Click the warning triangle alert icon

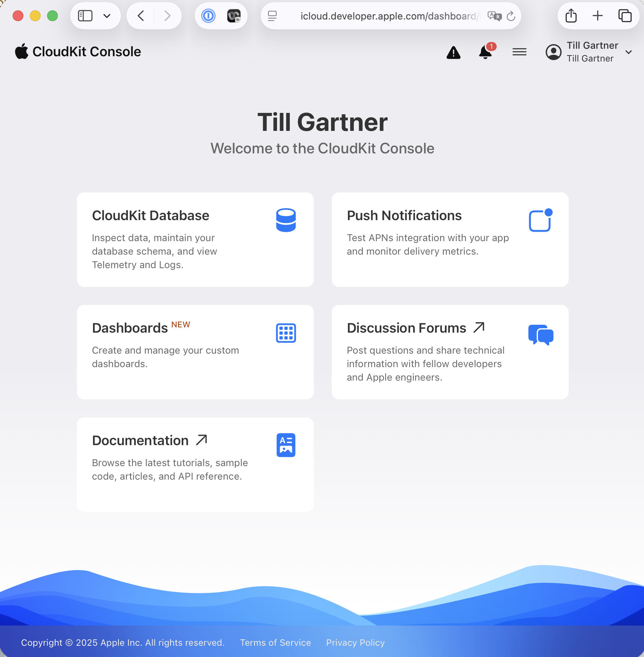(x=453, y=52)
